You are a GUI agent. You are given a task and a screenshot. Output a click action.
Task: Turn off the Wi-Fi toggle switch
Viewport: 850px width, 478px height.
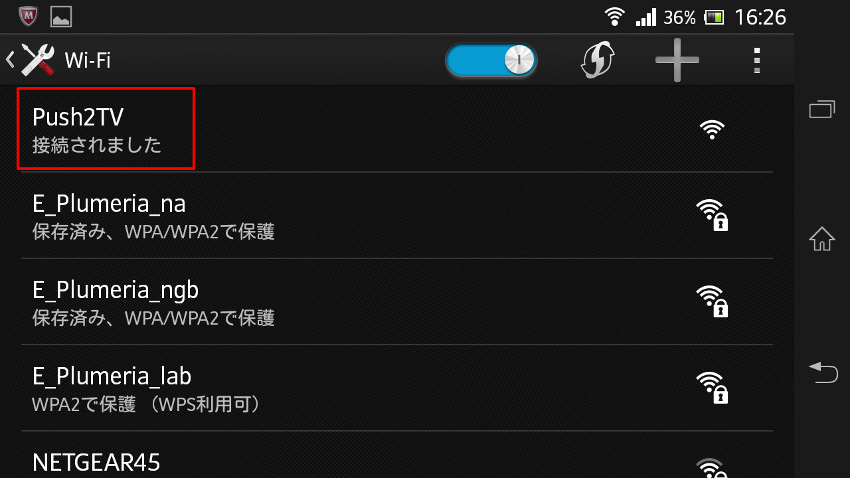pos(491,60)
